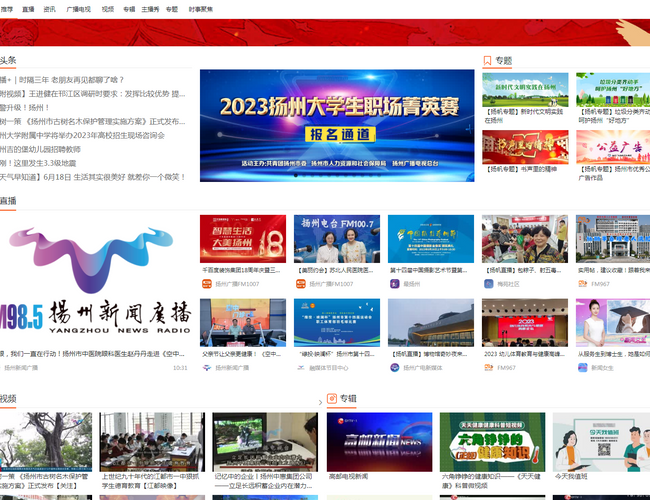The image size is (650, 500).
Task: Click the 天气早知道 6月18日 headline
Action: click(x=92, y=177)
